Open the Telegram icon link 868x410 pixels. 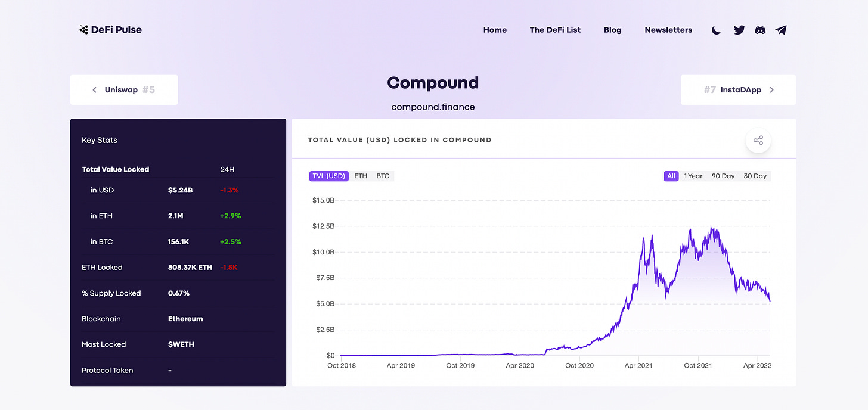point(781,30)
